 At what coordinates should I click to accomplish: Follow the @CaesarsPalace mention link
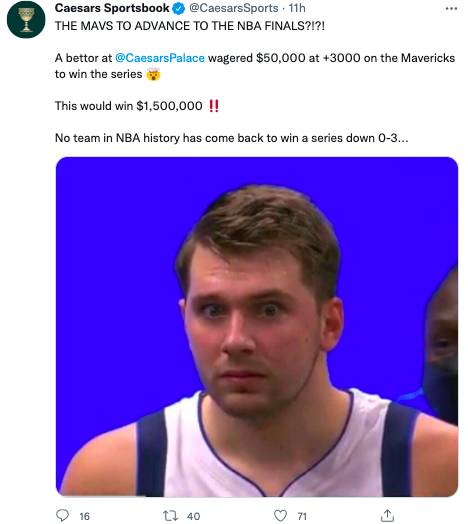[160, 58]
